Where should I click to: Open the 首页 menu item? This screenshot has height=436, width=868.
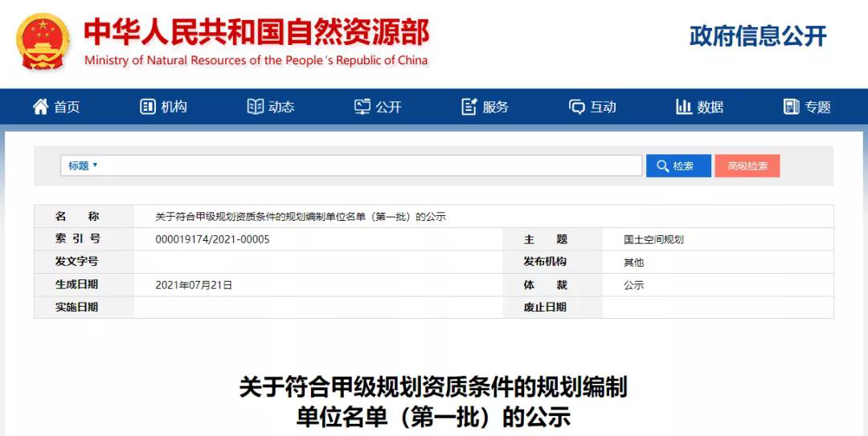67,107
